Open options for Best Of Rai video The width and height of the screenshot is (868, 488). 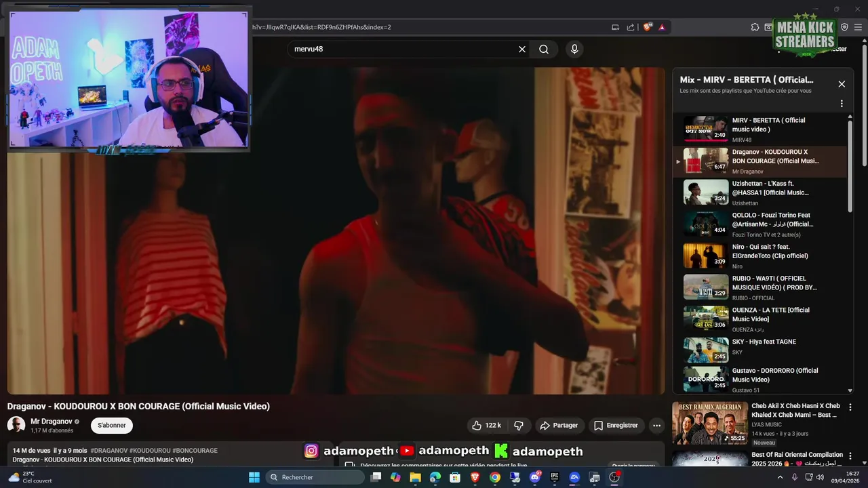850,456
